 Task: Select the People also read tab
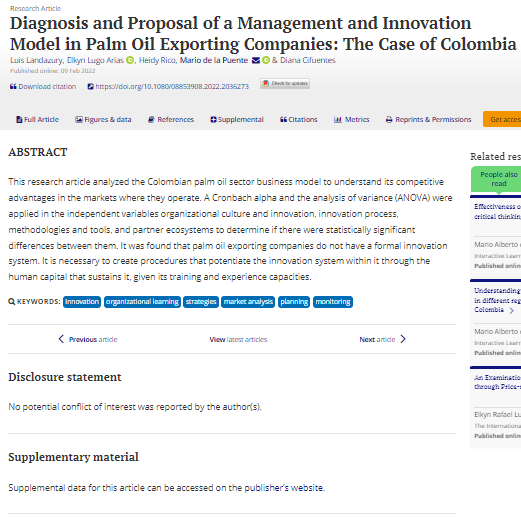click(499, 179)
